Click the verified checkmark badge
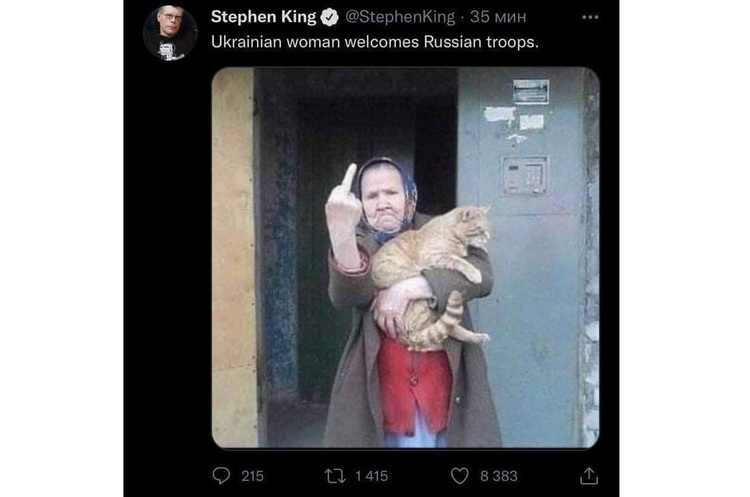This screenshot has height=497, width=750. coord(329,17)
